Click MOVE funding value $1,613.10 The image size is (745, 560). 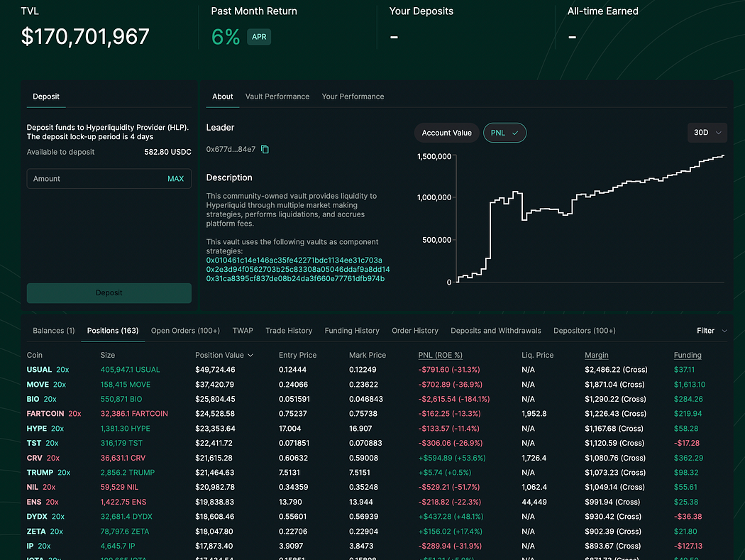(690, 384)
